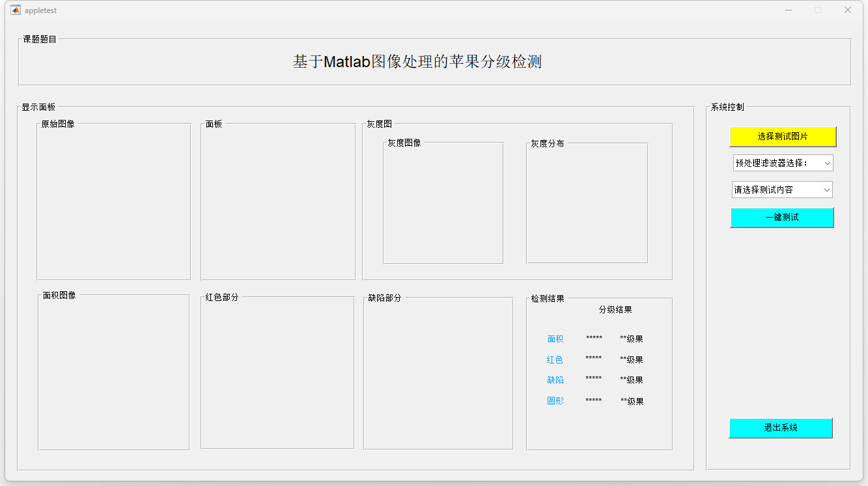Click the blue 面积 result label
Viewport: 868px width, 486px height.
555,339
